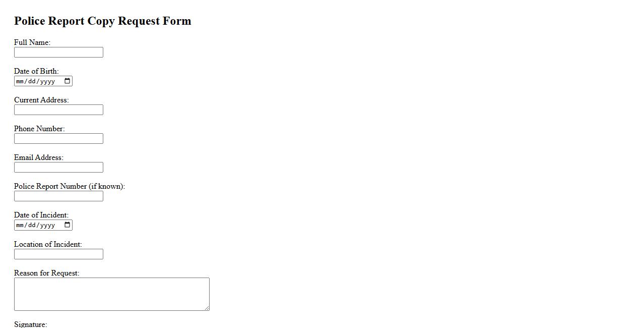
Task: Open the Date of Incident calendar picker
Action: pyautogui.click(x=67, y=225)
